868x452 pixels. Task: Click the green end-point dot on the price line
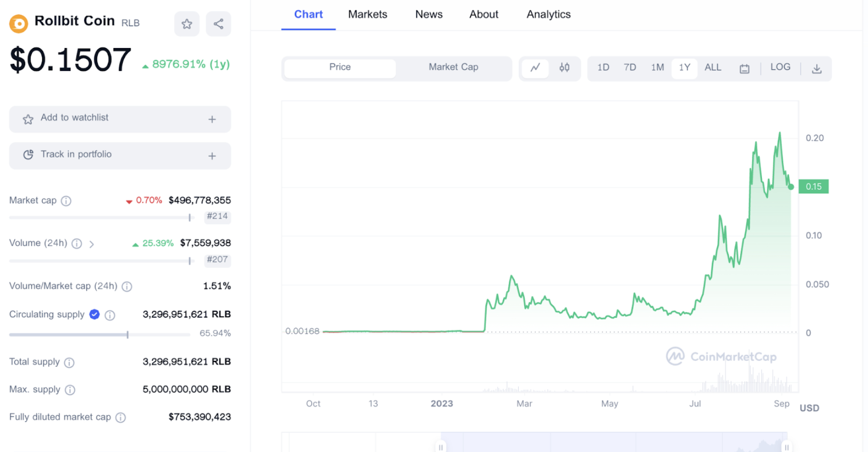(x=791, y=187)
